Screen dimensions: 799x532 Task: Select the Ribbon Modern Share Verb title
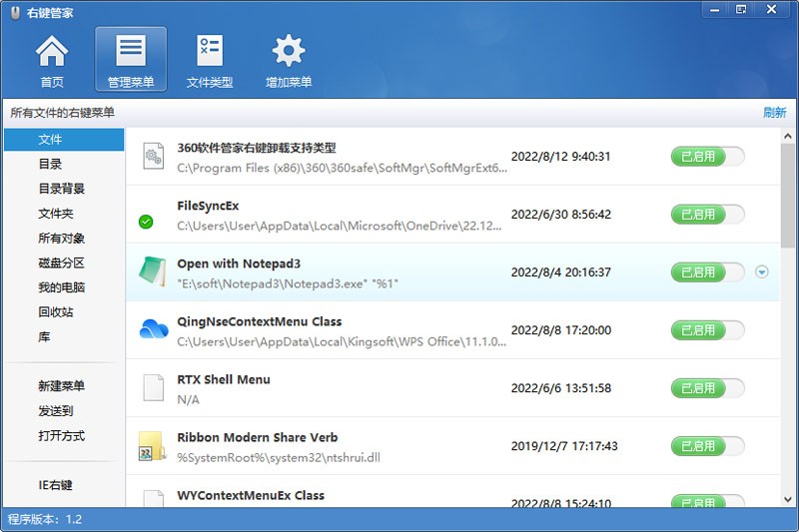pyautogui.click(x=258, y=438)
